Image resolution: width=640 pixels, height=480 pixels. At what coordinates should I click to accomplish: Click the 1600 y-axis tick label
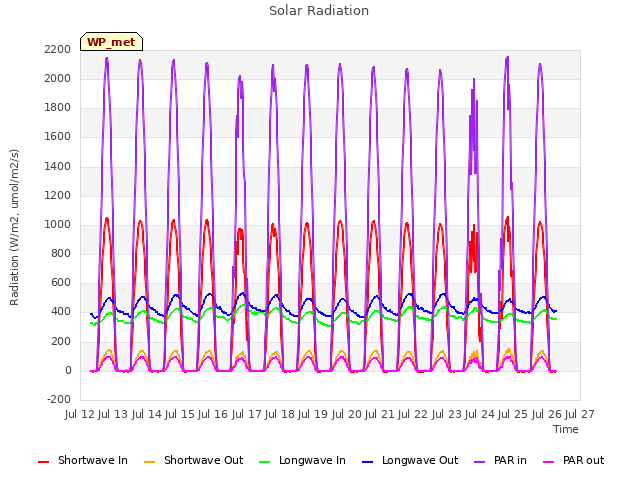point(58,137)
